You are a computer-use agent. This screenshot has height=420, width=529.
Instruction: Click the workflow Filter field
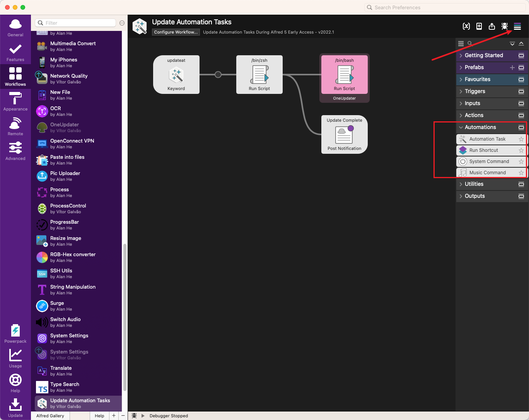point(75,23)
